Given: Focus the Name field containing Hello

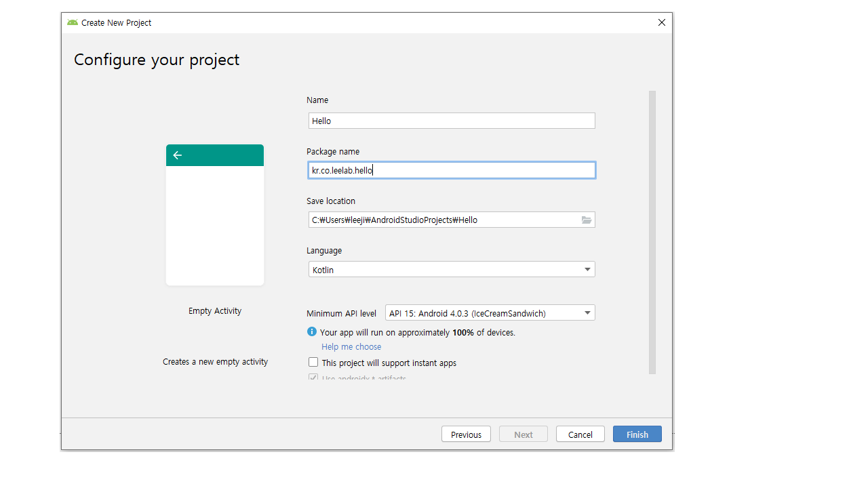Looking at the screenshot, I should pyautogui.click(x=452, y=121).
